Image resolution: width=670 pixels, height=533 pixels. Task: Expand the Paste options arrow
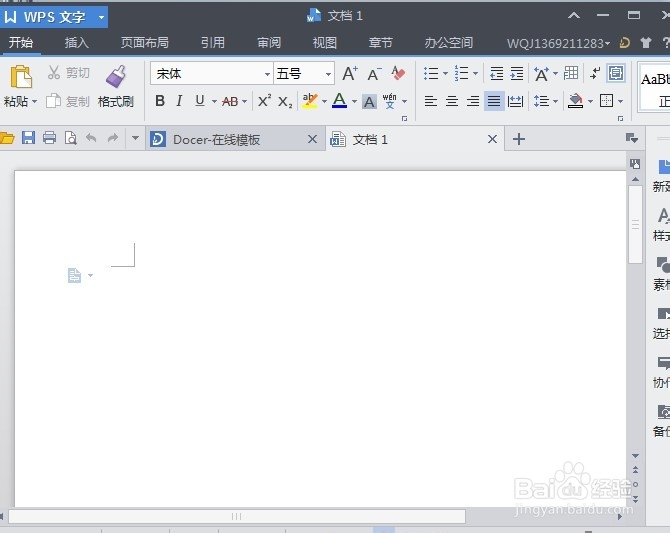[35, 102]
